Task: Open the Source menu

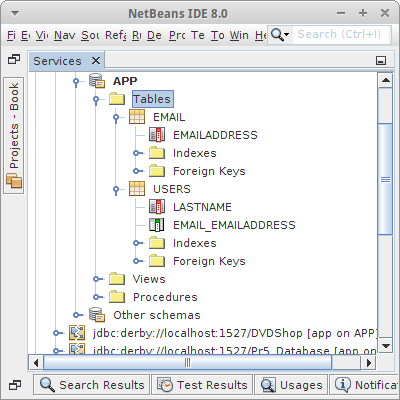Action: point(90,35)
